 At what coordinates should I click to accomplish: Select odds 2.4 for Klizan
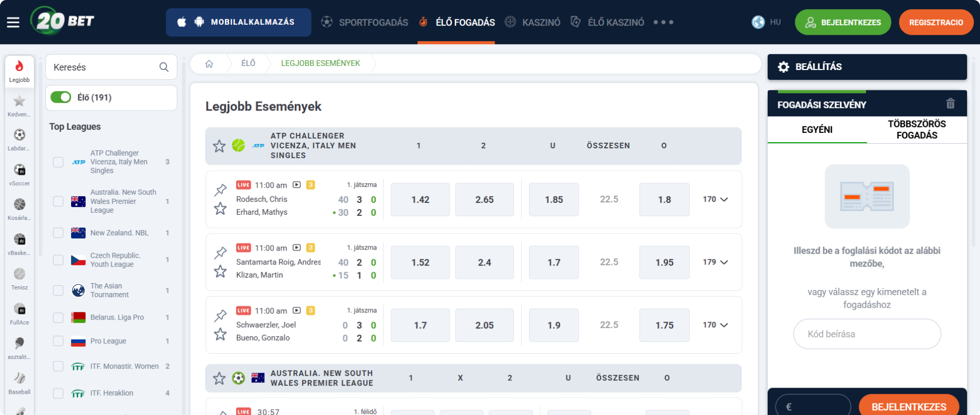[x=484, y=262]
